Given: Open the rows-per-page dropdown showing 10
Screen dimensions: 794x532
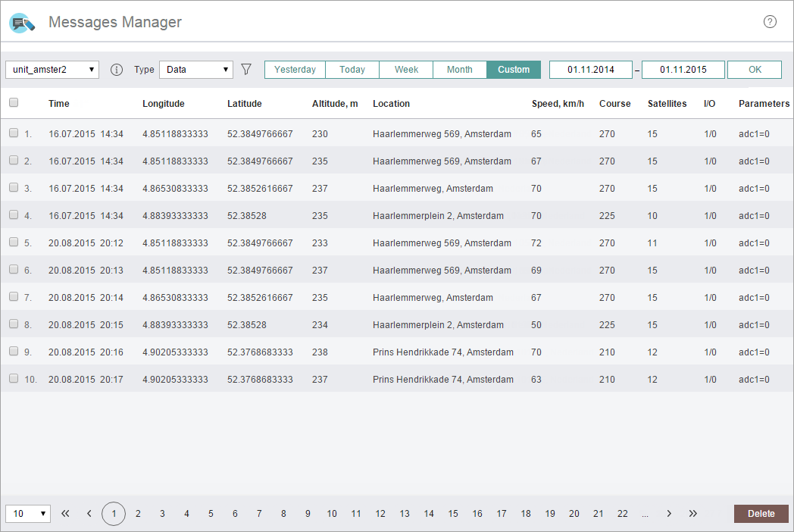Looking at the screenshot, I should point(28,514).
